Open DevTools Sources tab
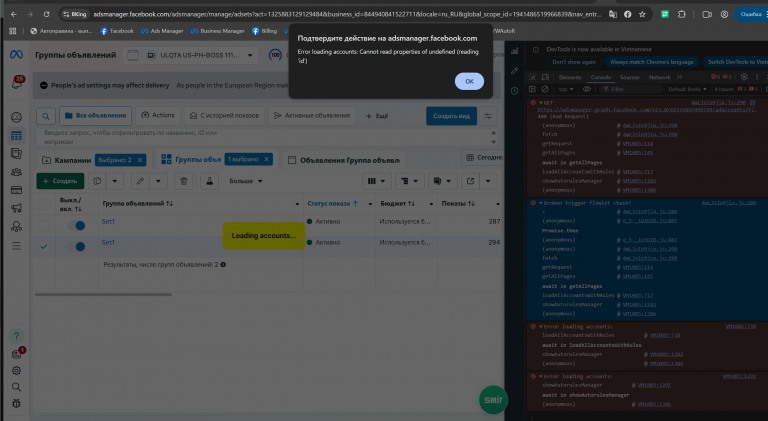The height and width of the screenshot is (421, 768). pos(629,77)
